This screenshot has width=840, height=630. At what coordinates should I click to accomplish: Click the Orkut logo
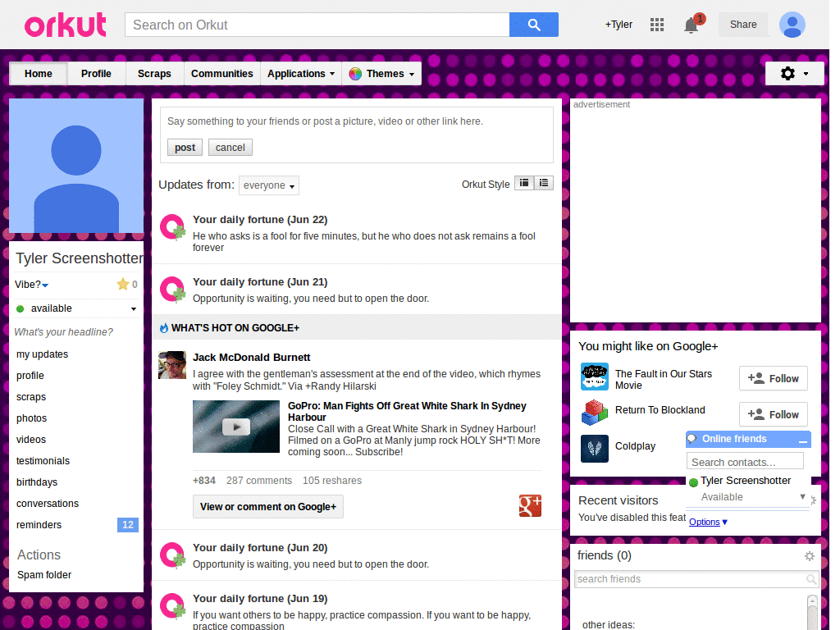click(x=66, y=25)
